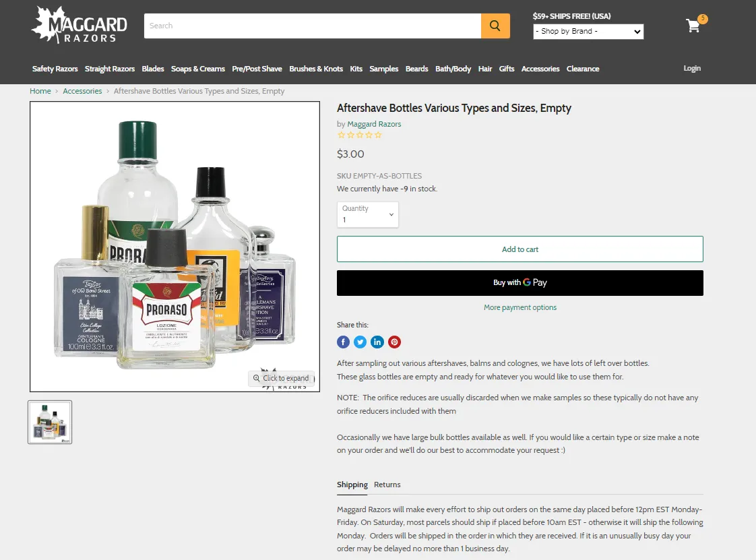Screen dimensions: 756x560
Task: Open the Shop by Brand dropdown
Action: (x=588, y=32)
